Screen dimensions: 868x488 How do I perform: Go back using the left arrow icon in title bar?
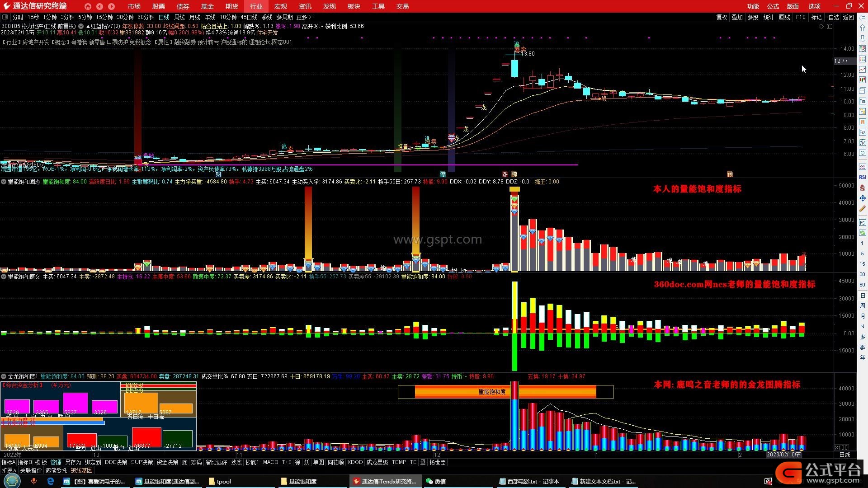click(x=99, y=6)
